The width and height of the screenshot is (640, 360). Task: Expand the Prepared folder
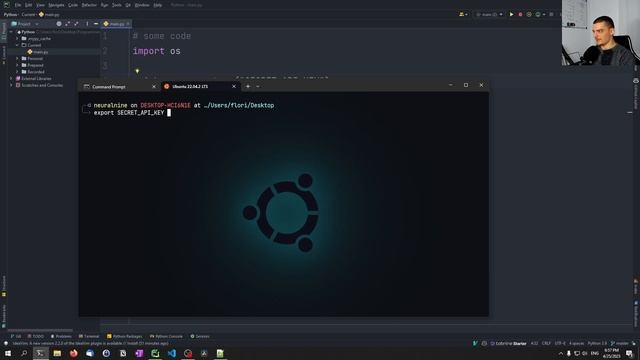coord(18,65)
